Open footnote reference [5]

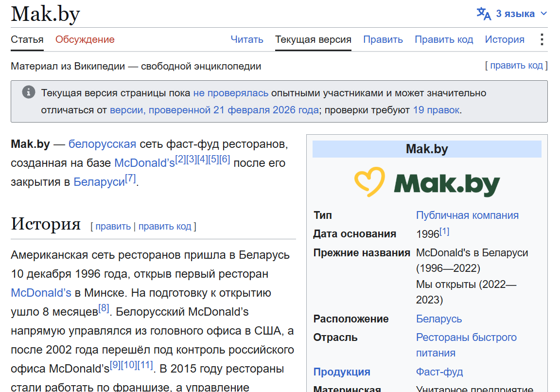pos(213,159)
